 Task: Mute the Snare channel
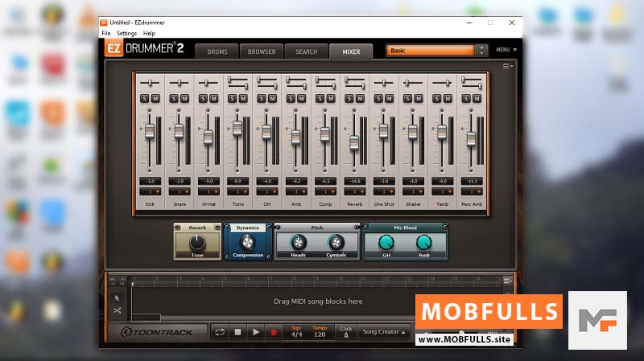click(185, 98)
